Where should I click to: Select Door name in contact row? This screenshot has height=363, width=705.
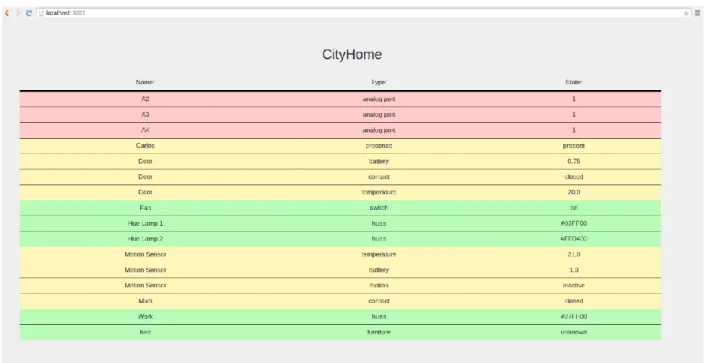tap(145, 177)
